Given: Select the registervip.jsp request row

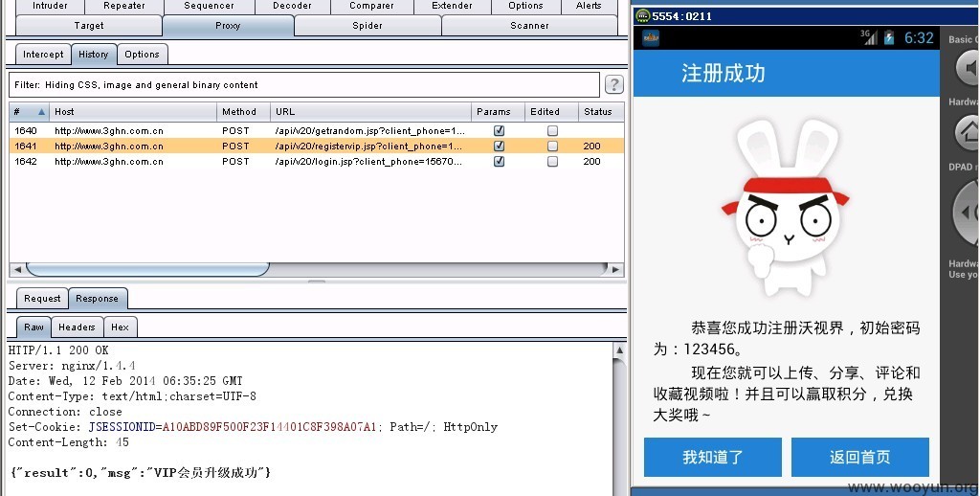Looking at the screenshot, I should pos(317,146).
